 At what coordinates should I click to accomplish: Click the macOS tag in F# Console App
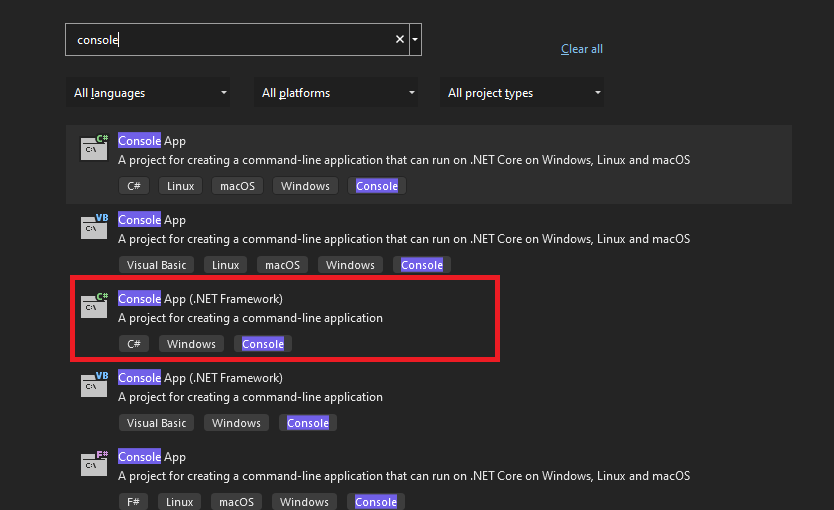click(x=236, y=501)
